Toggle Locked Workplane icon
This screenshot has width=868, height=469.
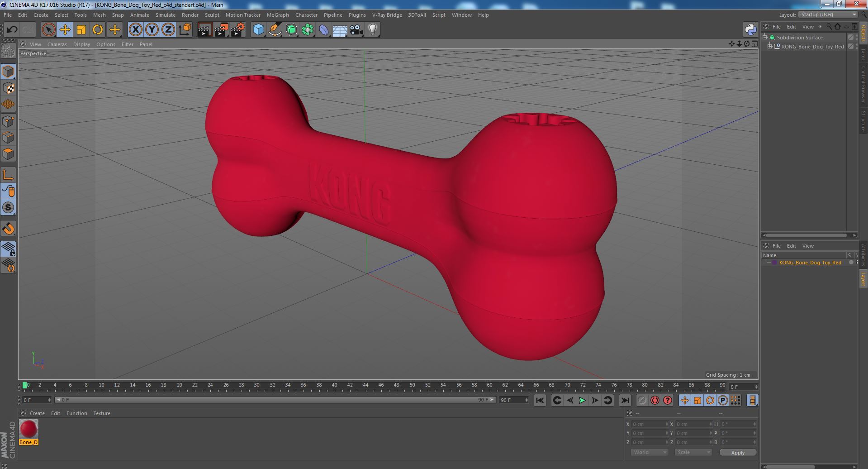click(8, 249)
